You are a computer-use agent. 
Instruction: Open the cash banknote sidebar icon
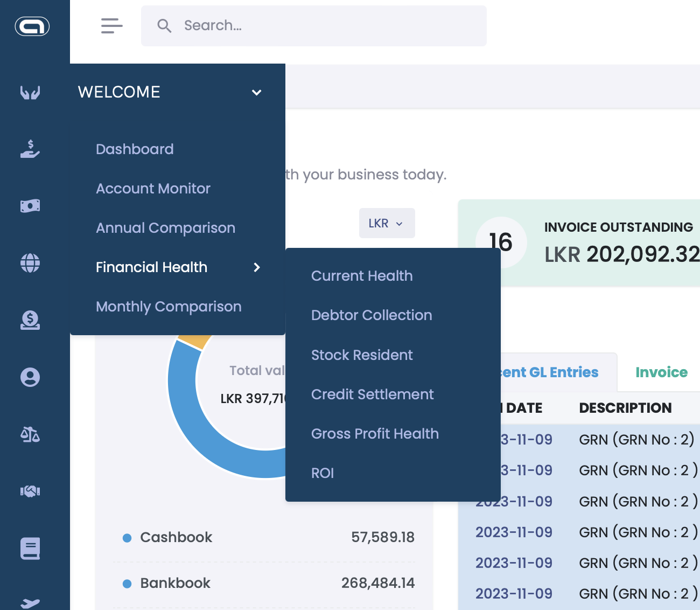[x=30, y=206]
